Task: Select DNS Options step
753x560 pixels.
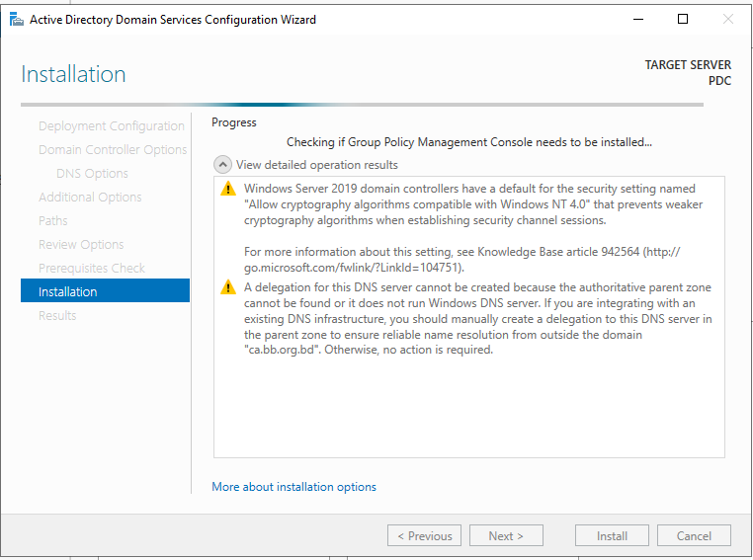Action: point(92,173)
